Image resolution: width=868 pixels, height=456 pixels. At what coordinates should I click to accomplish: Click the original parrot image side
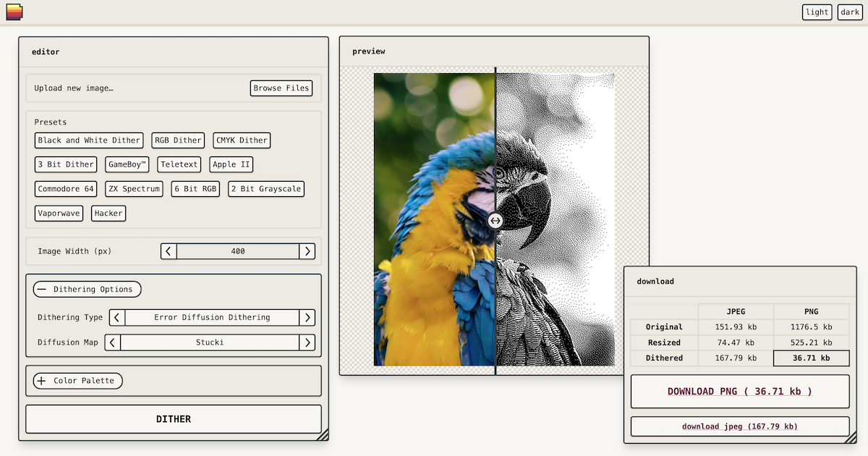pyautogui.click(x=434, y=219)
